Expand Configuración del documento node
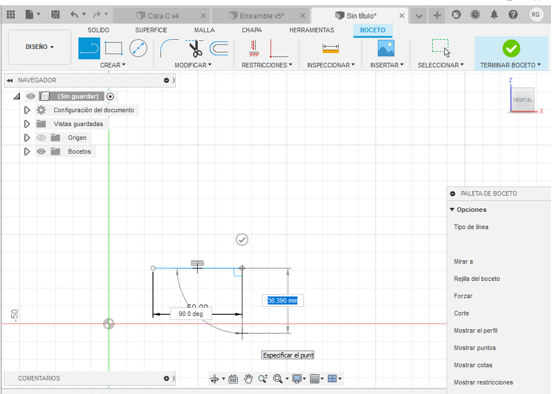The image size is (554, 394). 27,110
